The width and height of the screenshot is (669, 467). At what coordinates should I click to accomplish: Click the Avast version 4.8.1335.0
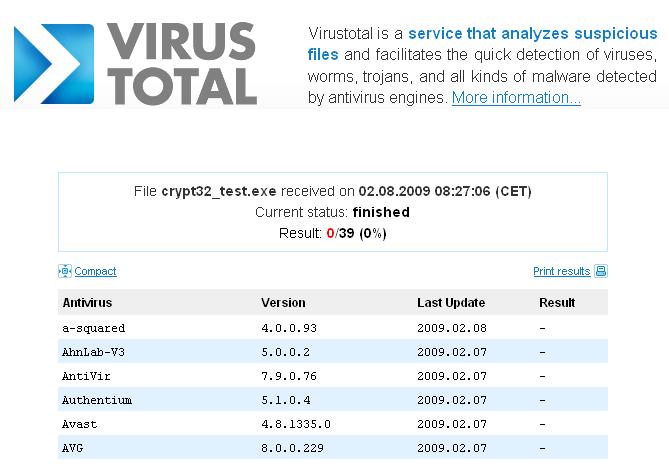(295, 424)
